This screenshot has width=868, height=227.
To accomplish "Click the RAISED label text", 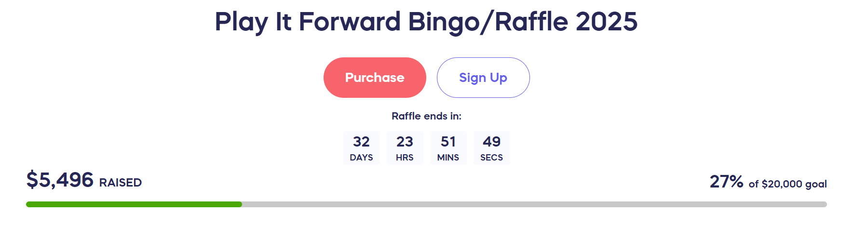I will (x=121, y=183).
